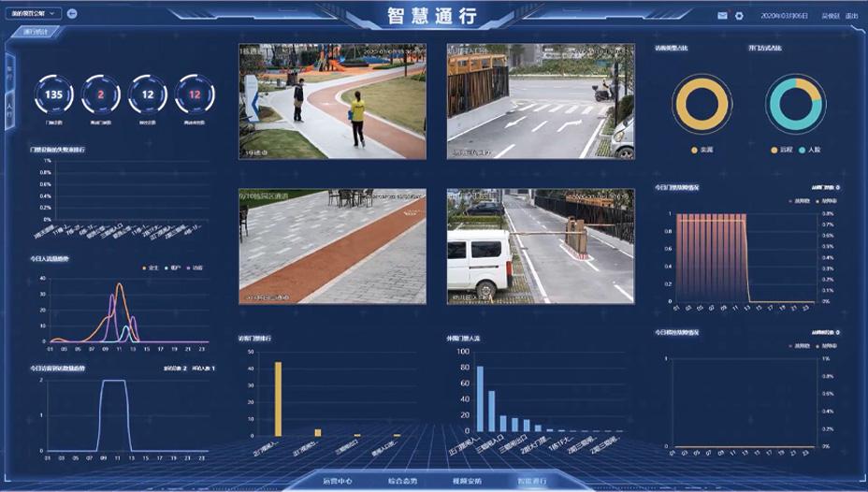Click the white 12 circular gauge
This screenshot has width=868, height=492.
(148, 94)
